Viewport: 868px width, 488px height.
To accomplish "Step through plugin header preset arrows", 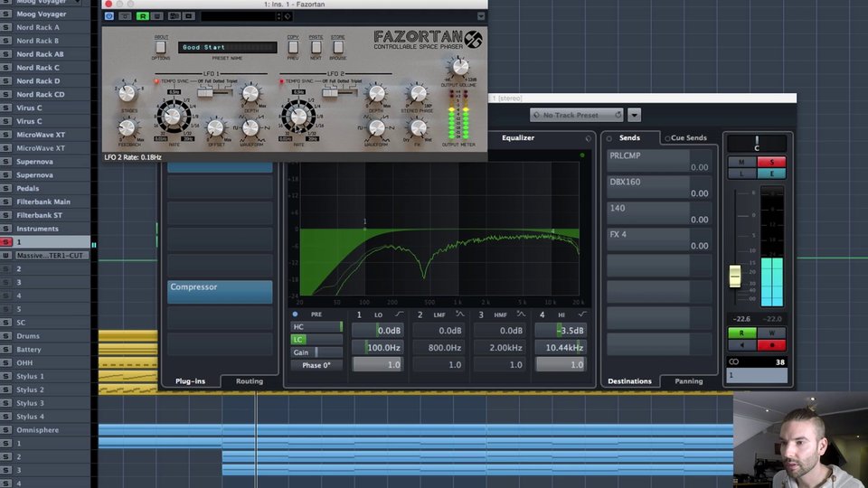I will 278,16.
